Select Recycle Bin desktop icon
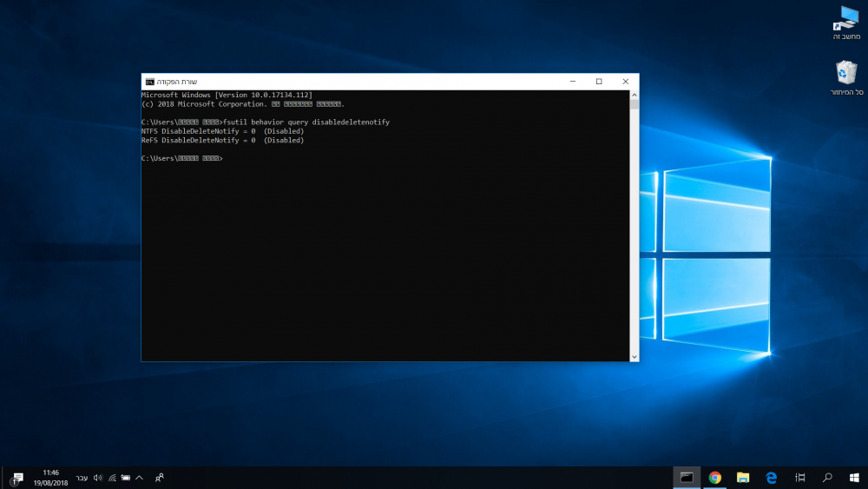The width and height of the screenshot is (868, 489). pos(846,78)
